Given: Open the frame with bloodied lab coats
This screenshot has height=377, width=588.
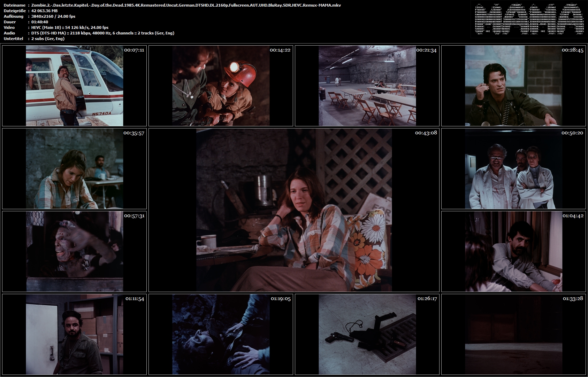Looking at the screenshot, I should tap(513, 168).
